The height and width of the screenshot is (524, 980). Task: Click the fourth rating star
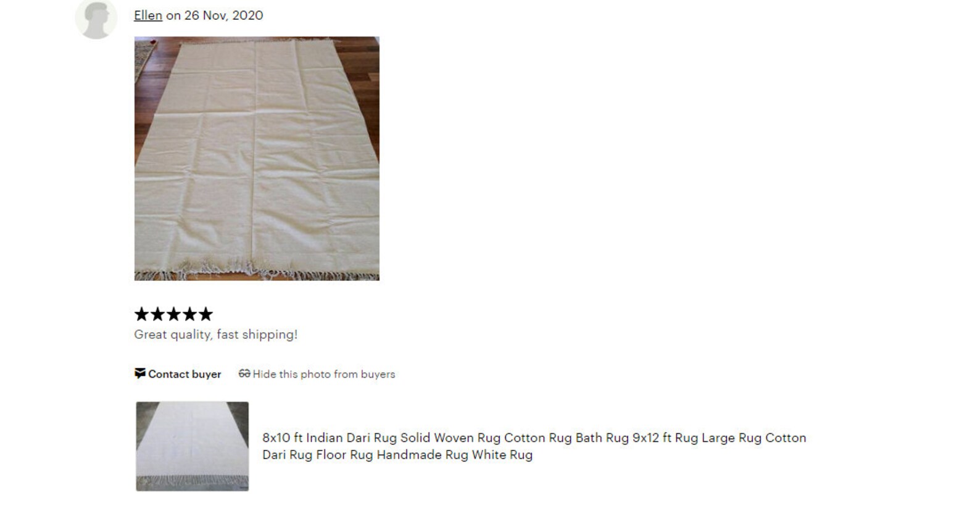189,314
